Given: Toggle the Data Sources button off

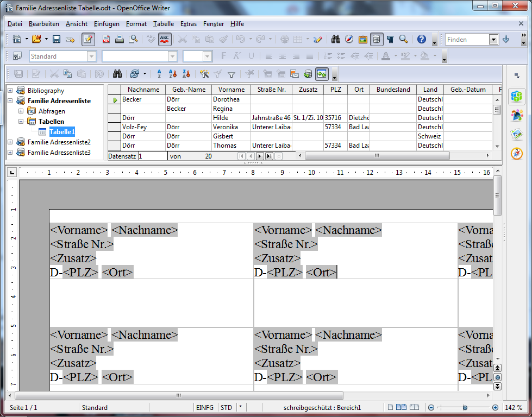Looking at the screenshot, I should point(376,39).
